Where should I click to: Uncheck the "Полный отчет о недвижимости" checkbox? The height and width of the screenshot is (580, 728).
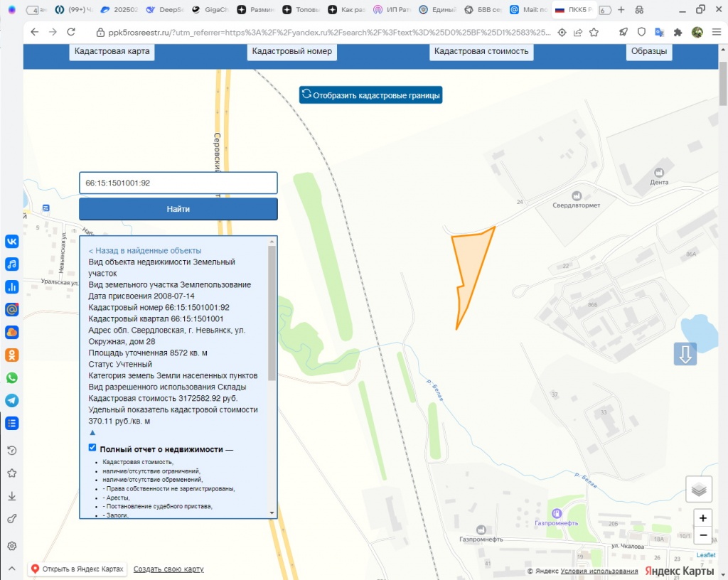tap(92, 448)
